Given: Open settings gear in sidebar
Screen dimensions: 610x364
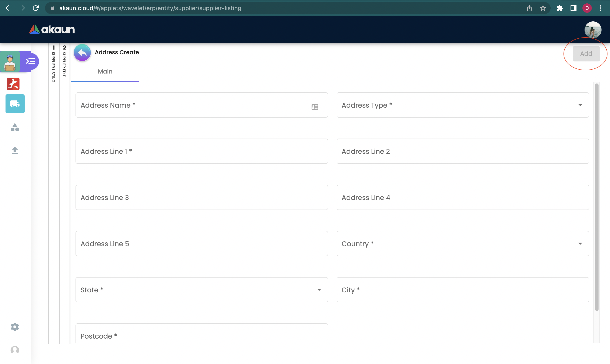Looking at the screenshot, I should 15,327.
